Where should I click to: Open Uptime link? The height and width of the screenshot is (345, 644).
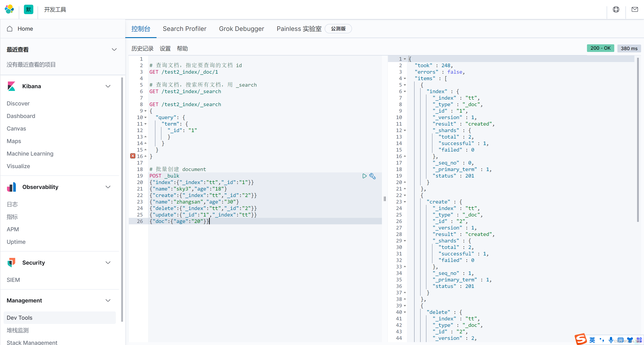(16, 242)
